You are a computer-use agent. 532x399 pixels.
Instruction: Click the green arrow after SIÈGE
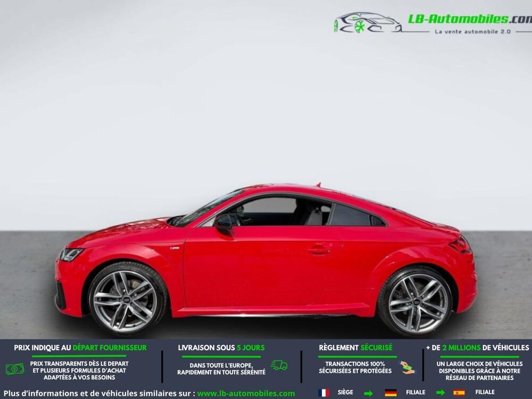[368, 393]
